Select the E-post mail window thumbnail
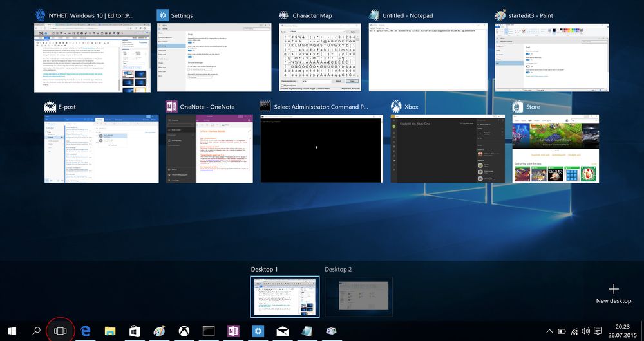 (x=102, y=149)
